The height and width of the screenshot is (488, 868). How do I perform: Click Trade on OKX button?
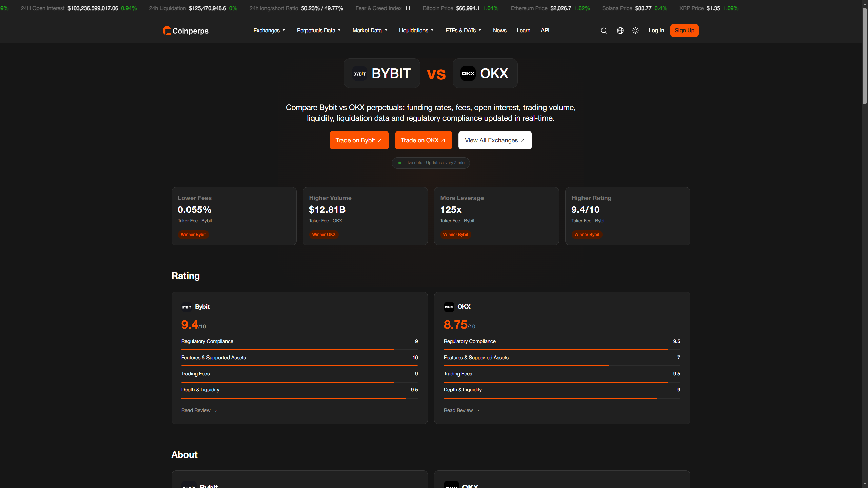pos(423,140)
